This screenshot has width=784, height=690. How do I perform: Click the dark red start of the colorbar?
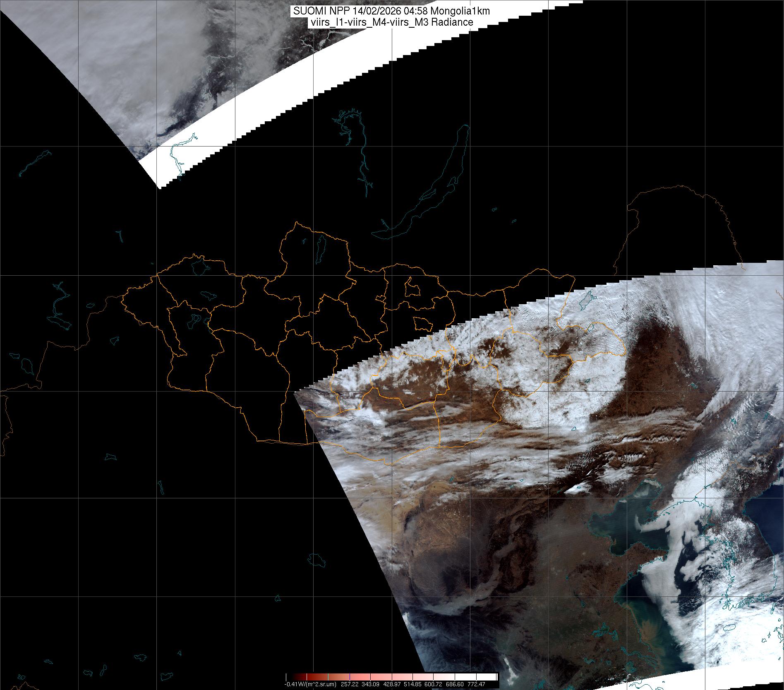tap(292, 677)
